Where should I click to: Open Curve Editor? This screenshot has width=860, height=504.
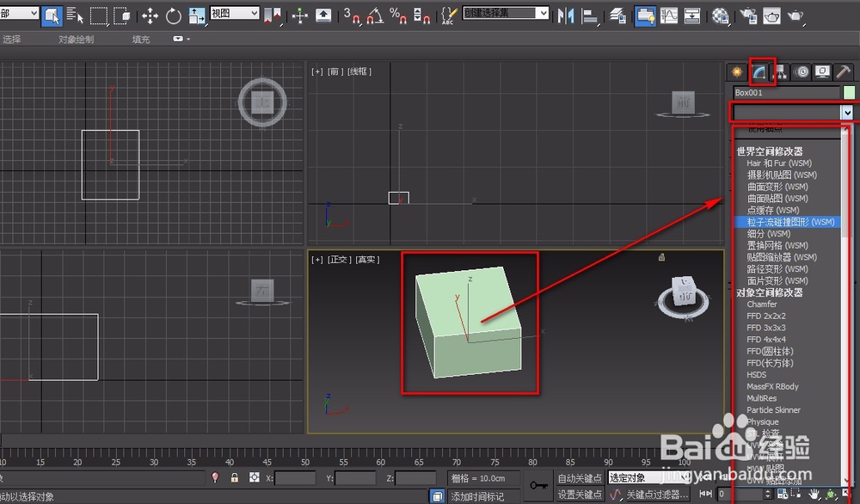point(668,15)
